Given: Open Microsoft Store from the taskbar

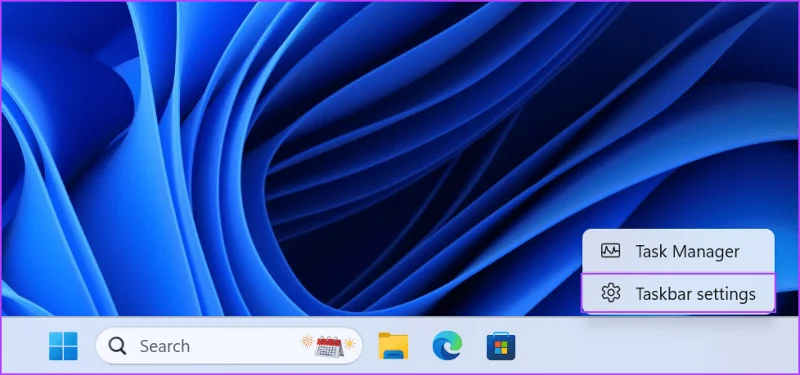Looking at the screenshot, I should tap(501, 346).
